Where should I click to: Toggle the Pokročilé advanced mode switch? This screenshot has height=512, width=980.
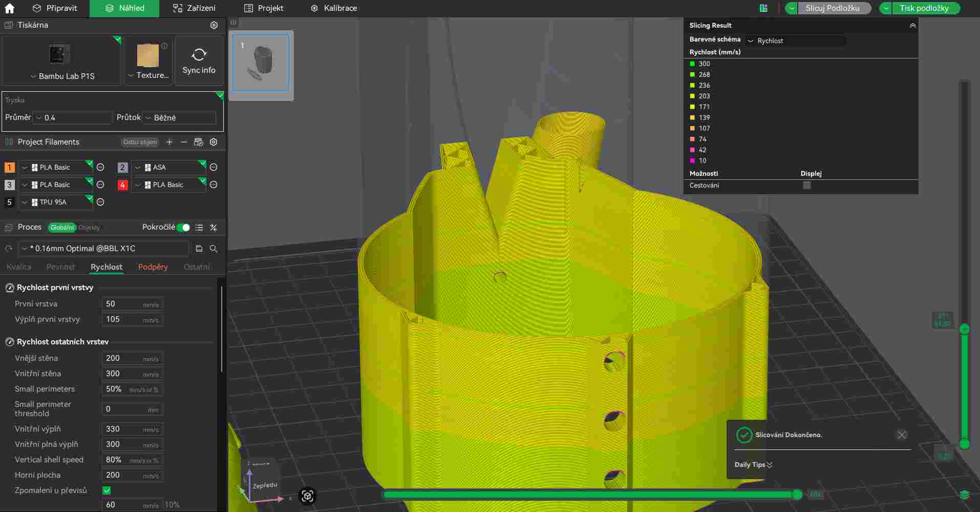tap(183, 227)
